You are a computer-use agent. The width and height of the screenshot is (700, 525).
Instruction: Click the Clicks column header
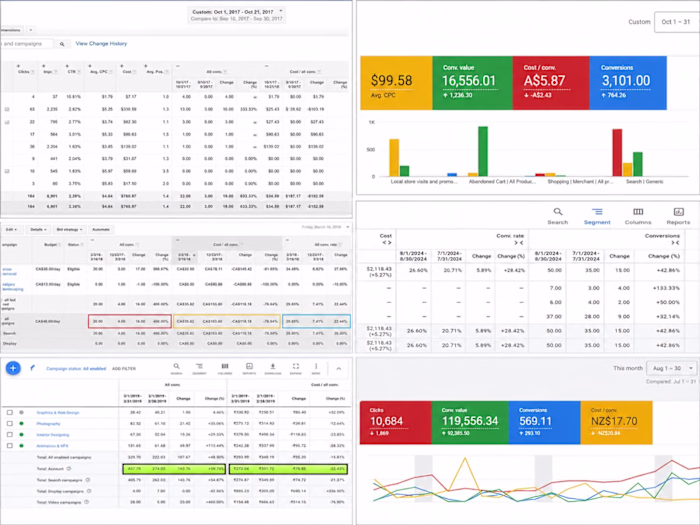pyautogui.click(x=24, y=71)
